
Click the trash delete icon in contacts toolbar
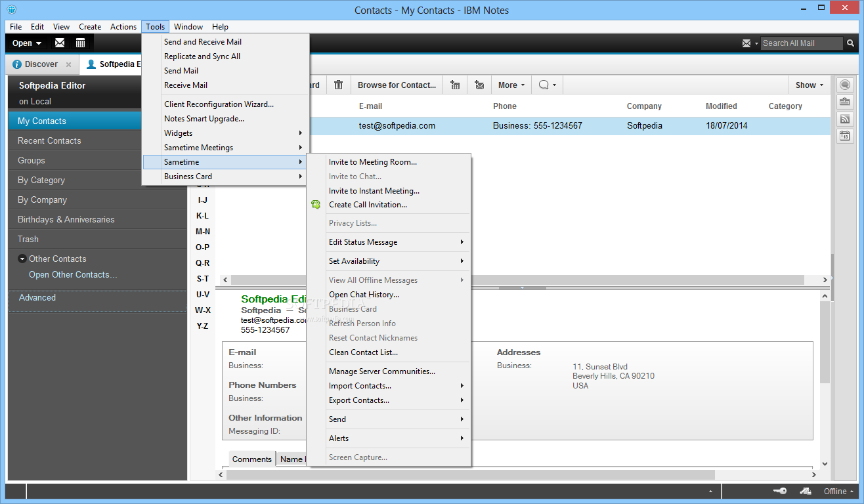[339, 85]
